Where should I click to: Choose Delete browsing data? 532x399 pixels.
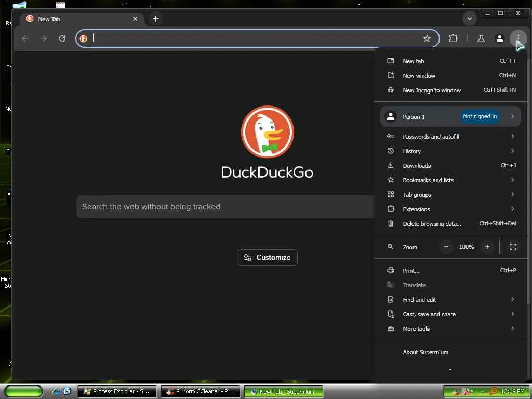coord(451,224)
